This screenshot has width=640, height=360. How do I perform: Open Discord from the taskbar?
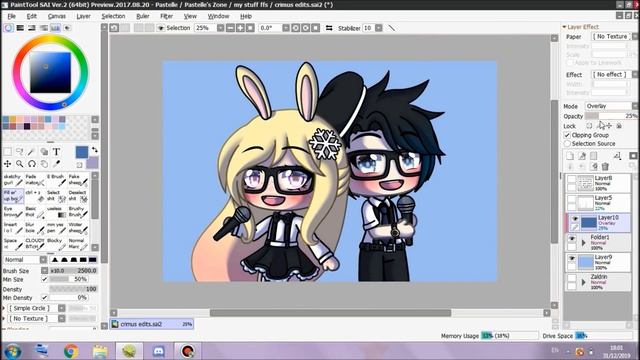[158, 351]
